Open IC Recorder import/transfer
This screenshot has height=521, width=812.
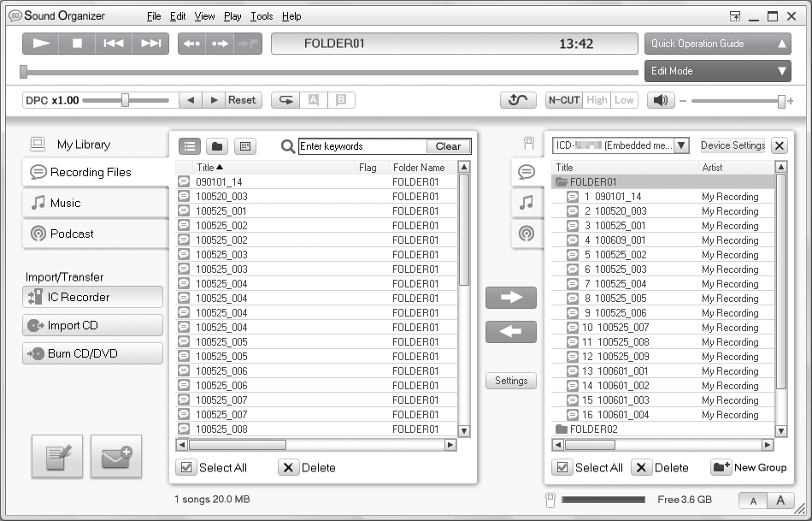pyautogui.click(x=92, y=297)
